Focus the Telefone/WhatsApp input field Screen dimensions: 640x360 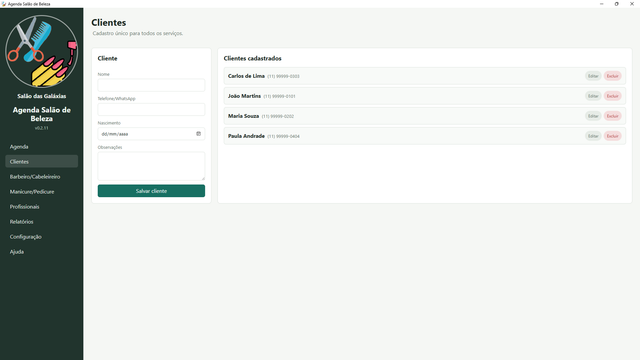(x=151, y=109)
